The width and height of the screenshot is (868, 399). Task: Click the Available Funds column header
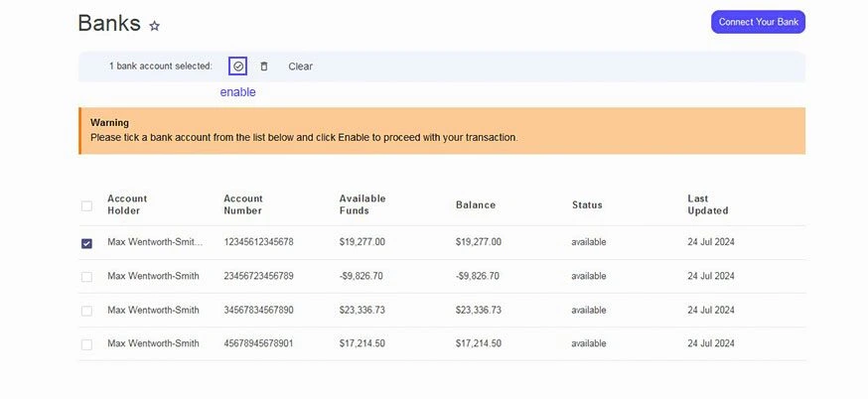point(362,204)
